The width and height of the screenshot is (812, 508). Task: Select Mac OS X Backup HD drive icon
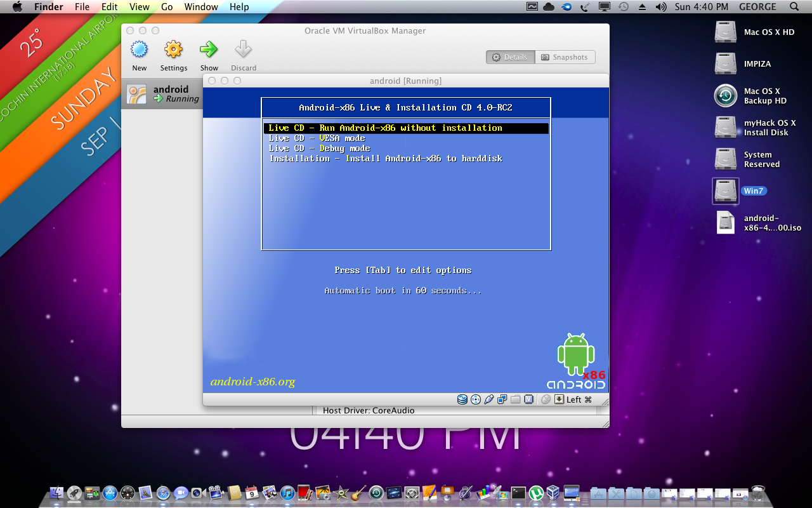coord(725,95)
